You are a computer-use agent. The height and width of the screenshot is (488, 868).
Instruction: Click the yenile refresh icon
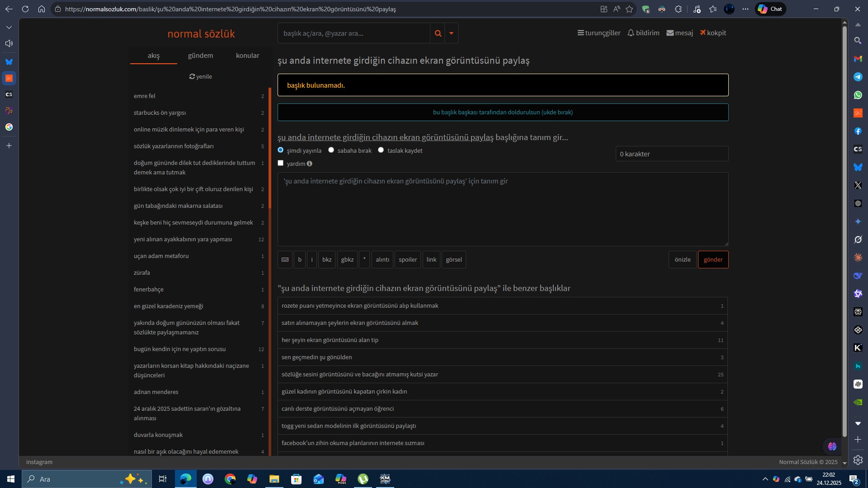(x=192, y=77)
